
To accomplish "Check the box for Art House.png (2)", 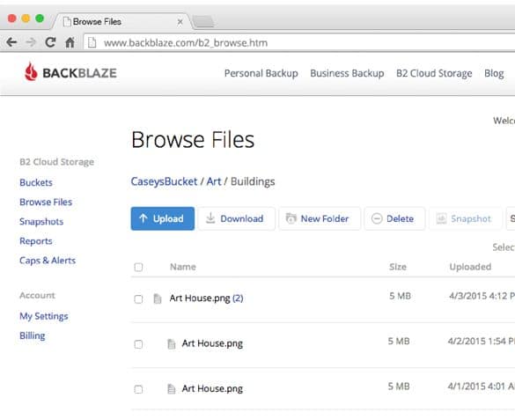I will click(138, 299).
